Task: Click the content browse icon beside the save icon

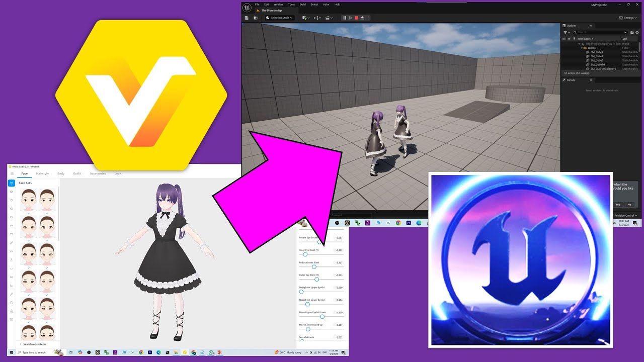Action: point(256,18)
